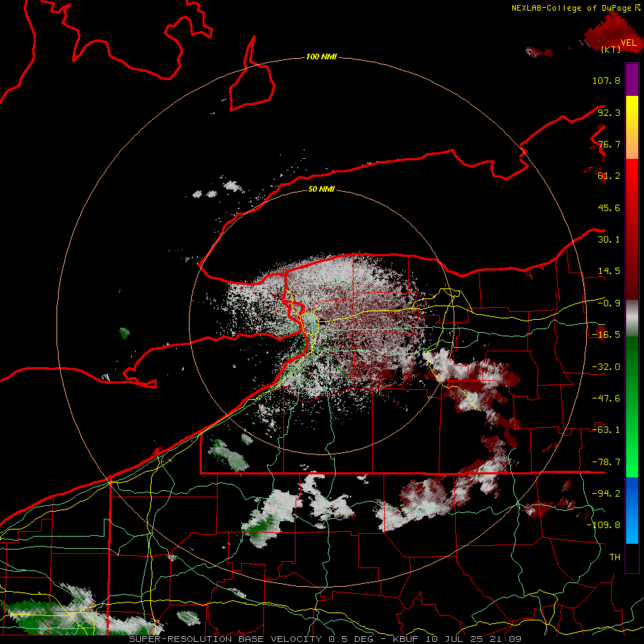644x644 pixels.
Task: Select the -63.1 scale value
Action: pos(606,430)
